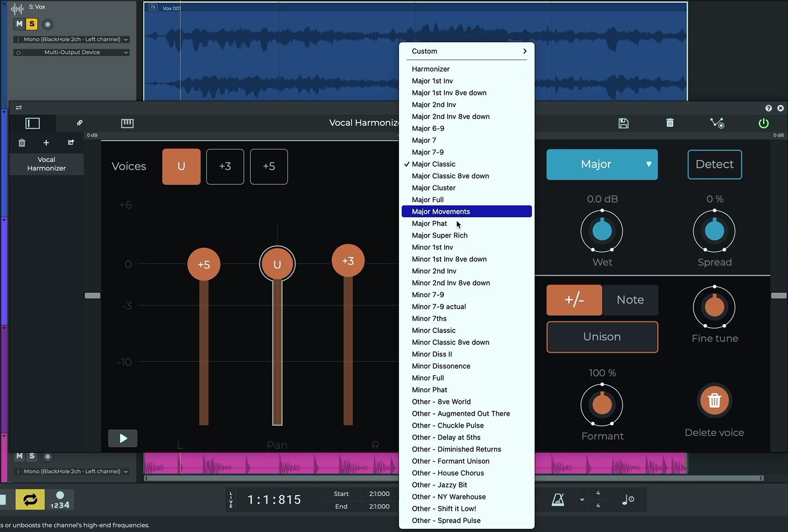The width and height of the screenshot is (788, 532).
Task: Click the export icon in the plugin sidebar
Action: [71, 143]
